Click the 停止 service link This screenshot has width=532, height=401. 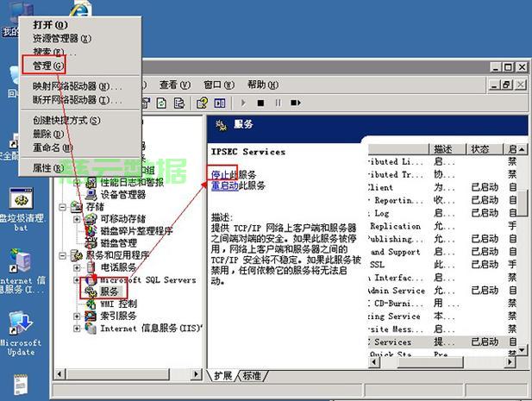[x=220, y=175]
